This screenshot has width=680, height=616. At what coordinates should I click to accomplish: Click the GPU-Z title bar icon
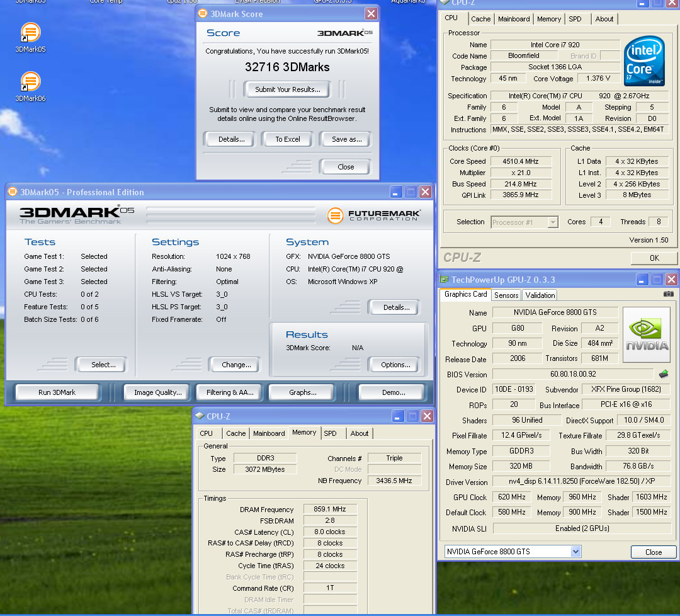444,280
